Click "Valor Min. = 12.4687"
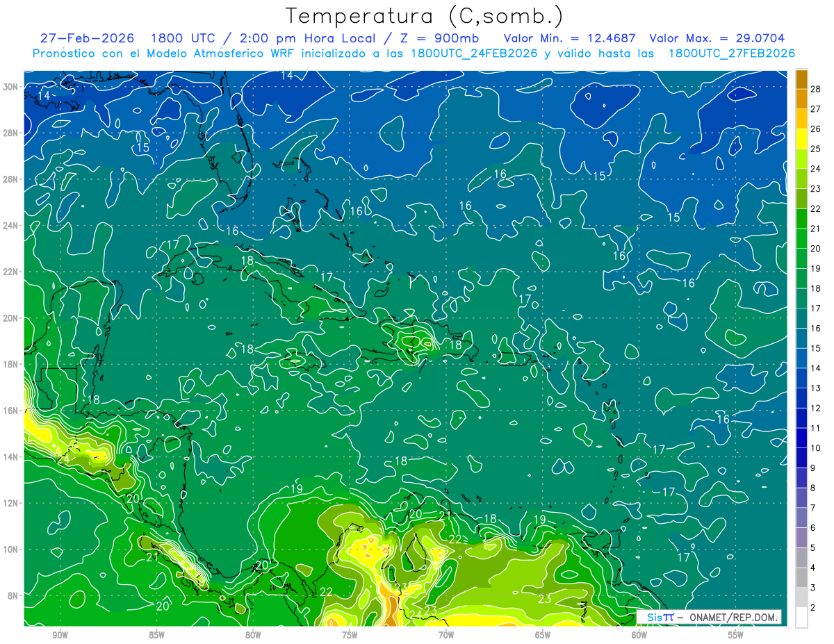Screen dimensions: 834x644 571,38
